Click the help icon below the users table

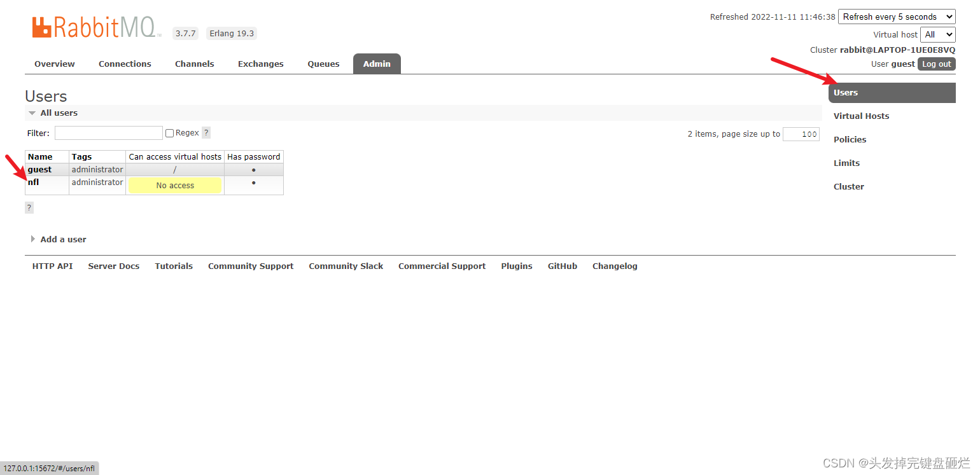pos(29,208)
